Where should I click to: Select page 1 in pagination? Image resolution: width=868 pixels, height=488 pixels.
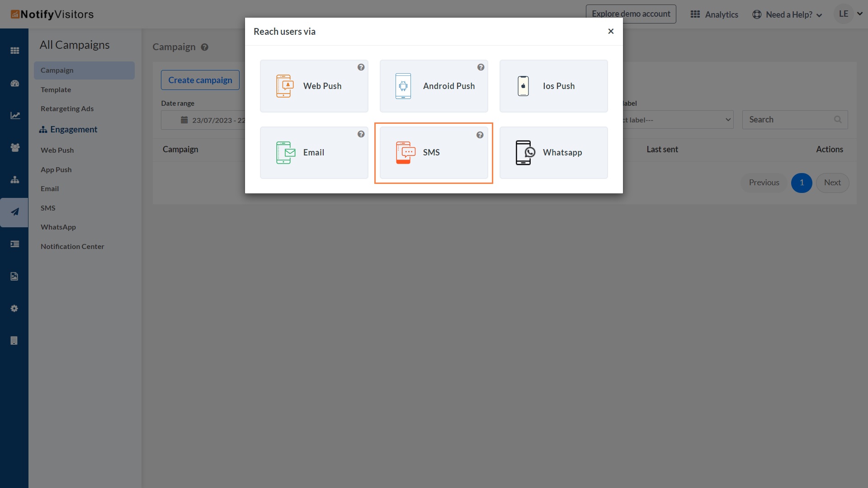point(802,183)
